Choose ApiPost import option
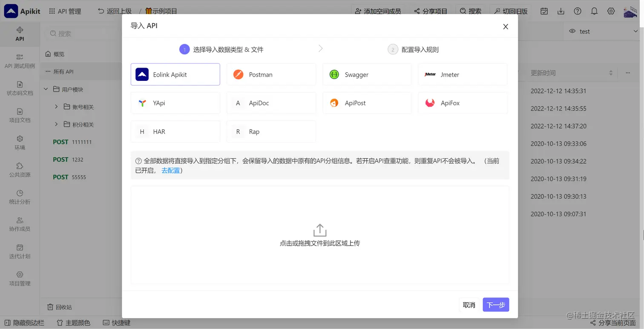 (x=367, y=103)
